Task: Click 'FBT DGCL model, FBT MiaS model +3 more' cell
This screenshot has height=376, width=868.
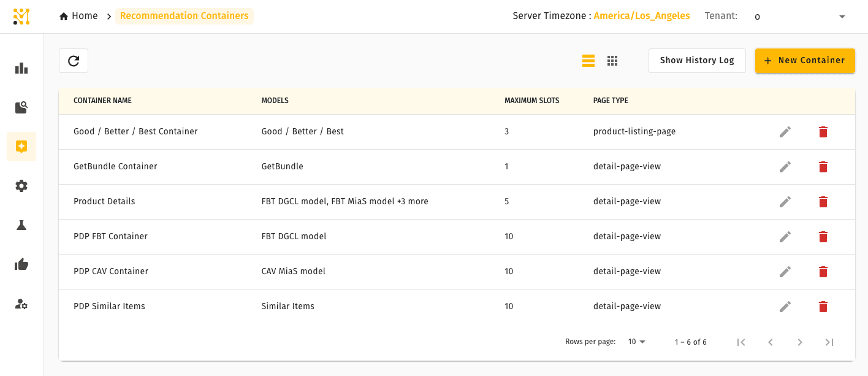Action: (x=345, y=202)
